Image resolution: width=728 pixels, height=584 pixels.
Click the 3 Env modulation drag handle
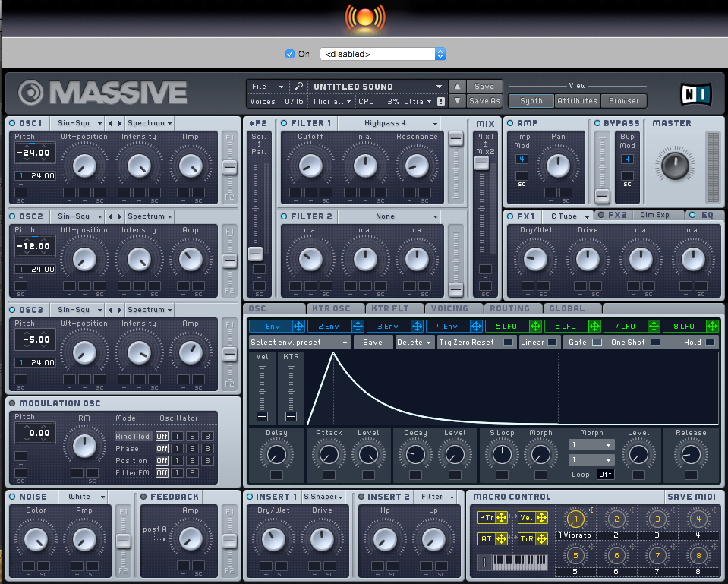tap(417, 326)
